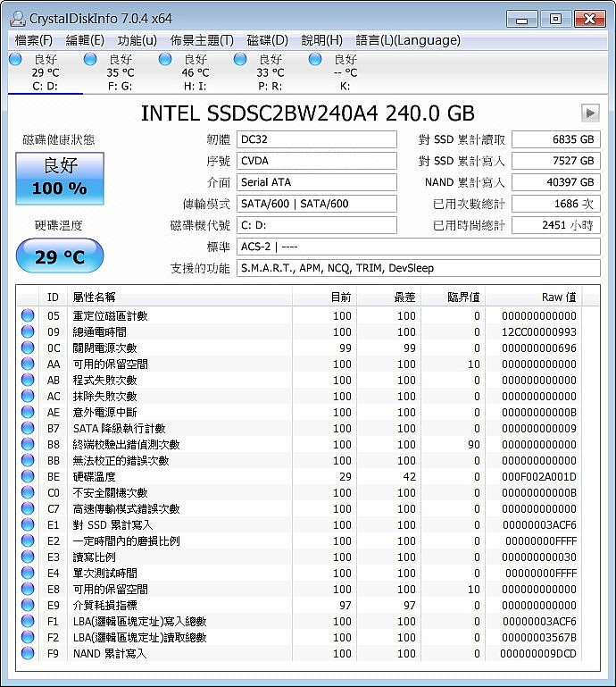Image resolution: width=616 pixels, height=687 pixels.
Task: Click the status icon of attribute B7
Action: [x=28, y=428]
